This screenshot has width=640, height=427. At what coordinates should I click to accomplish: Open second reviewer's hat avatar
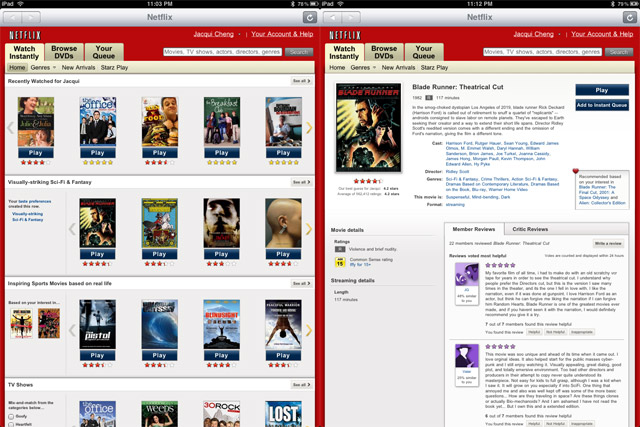467,356
